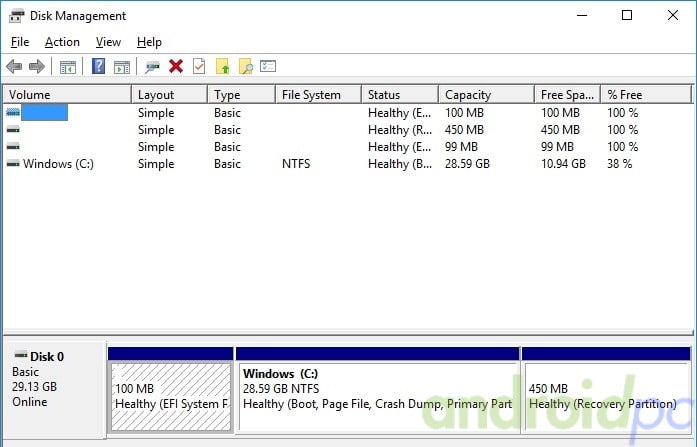Click the Forward arrow in the toolbar
This screenshot has width=697, height=447.
coord(37,67)
